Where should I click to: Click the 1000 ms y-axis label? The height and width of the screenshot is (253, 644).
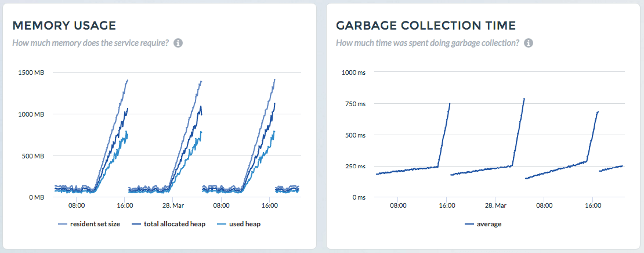(353, 73)
